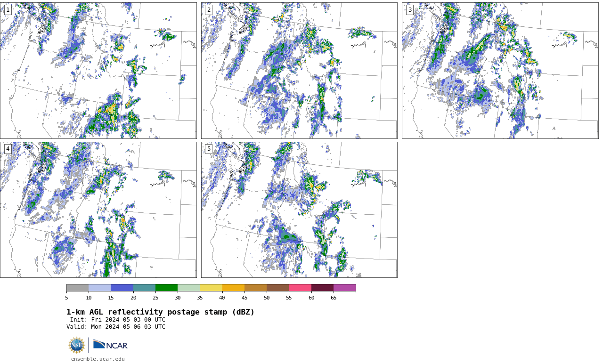Click the blue 15-20 dBZ swatch
The height and width of the screenshot is (364, 603).
[122, 288]
